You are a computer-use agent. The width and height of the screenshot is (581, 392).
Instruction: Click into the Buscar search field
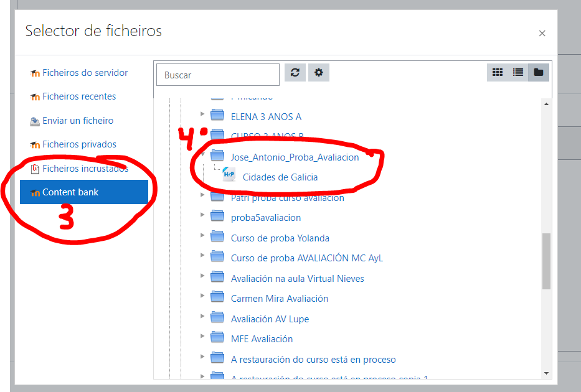tap(218, 75)
